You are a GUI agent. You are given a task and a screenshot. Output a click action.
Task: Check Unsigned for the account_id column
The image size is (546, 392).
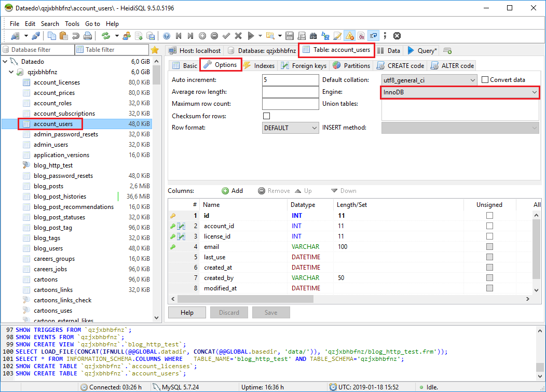(x=489, y=226)
